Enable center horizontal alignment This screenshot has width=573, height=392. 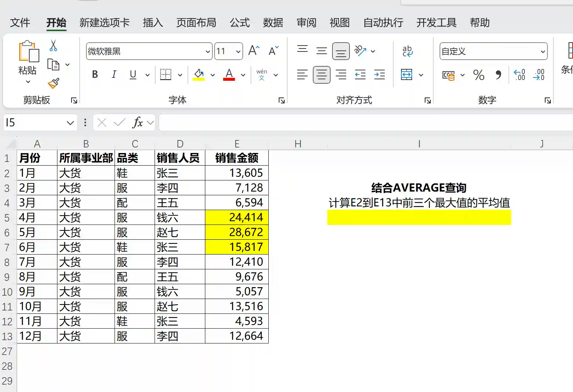(321, 75)
